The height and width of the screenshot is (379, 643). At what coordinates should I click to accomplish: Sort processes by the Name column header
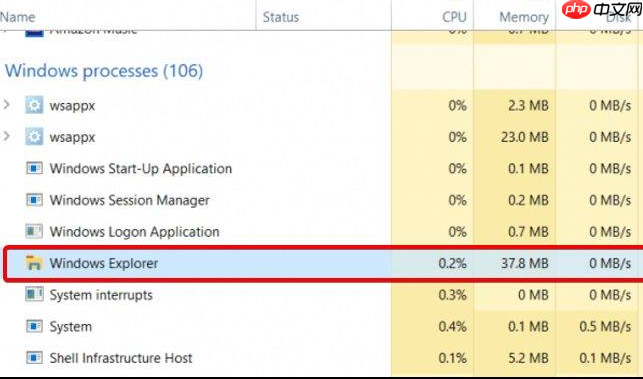click(18, 17)
